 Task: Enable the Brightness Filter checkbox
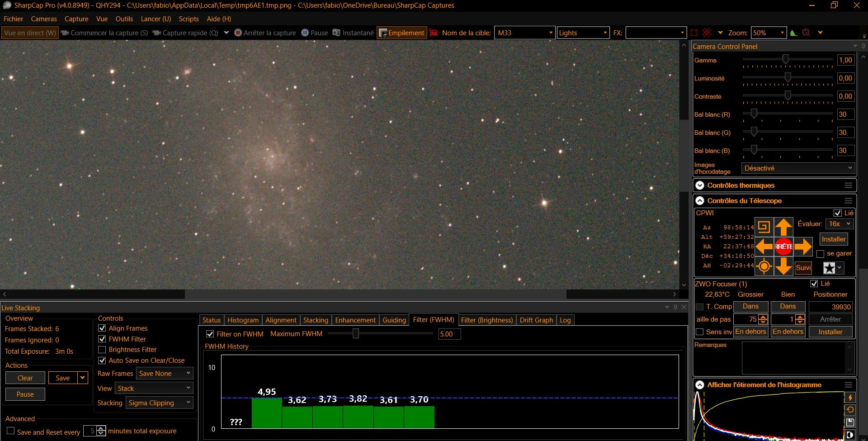click(x=102, y=350)
